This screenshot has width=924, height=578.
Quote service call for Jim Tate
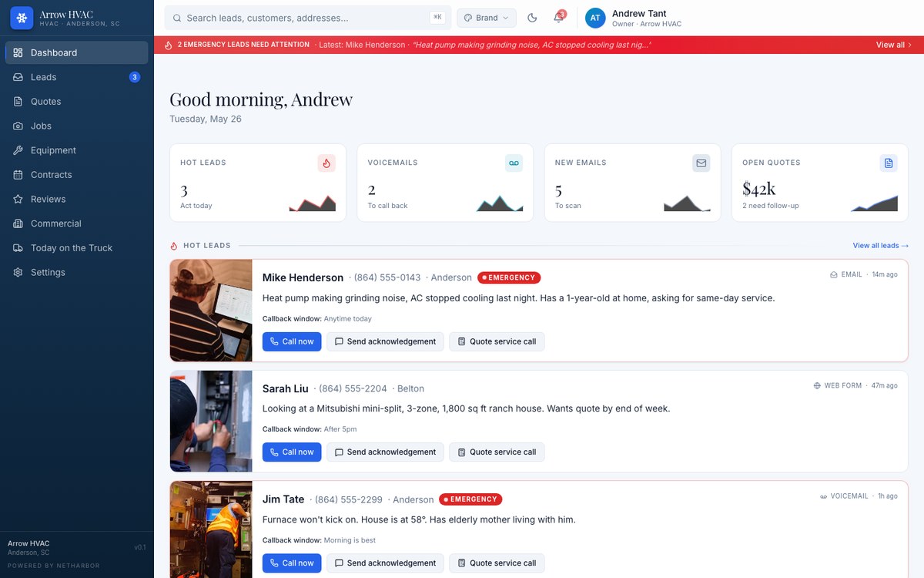click(x=497, y=563)
